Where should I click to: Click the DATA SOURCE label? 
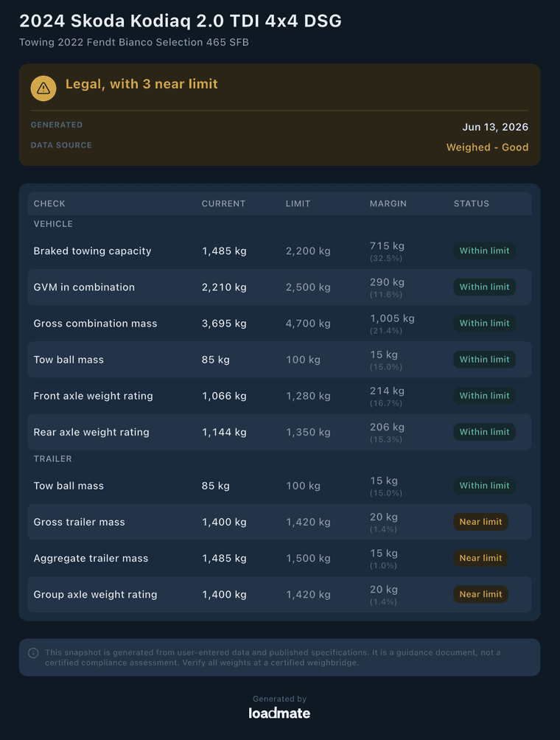click(61, 145)
